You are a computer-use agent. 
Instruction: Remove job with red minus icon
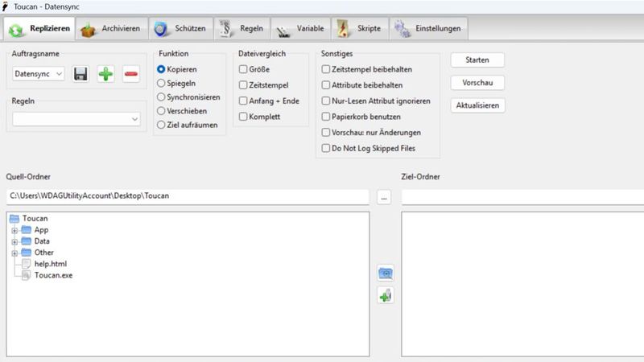[x=131, y=74]
